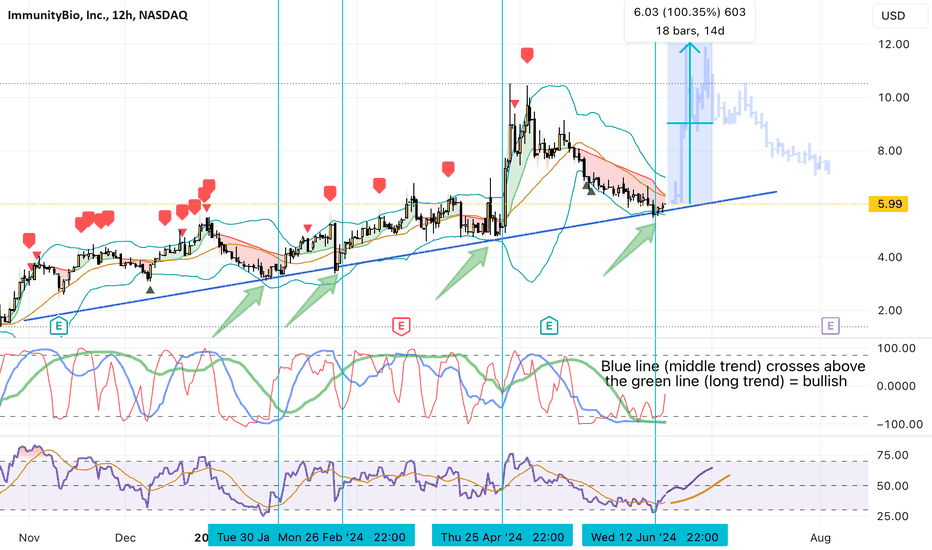Open the USD currency selector

(899, 16)
